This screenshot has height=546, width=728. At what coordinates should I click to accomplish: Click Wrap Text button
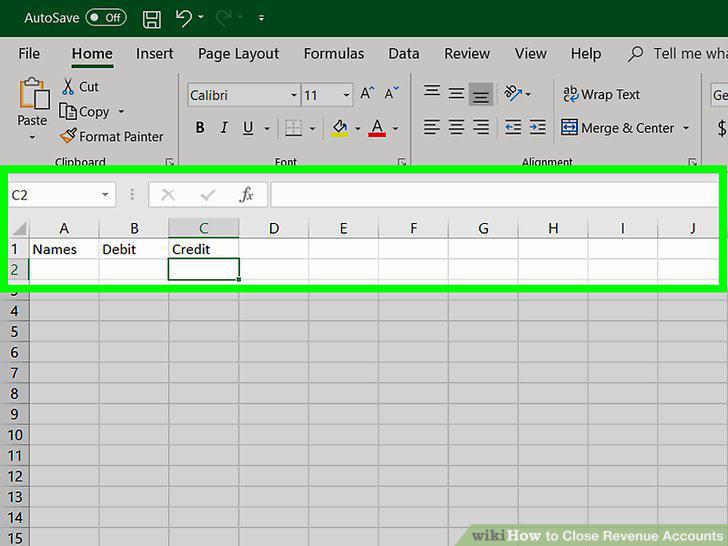pyautogui.click(x=601, y=94)
